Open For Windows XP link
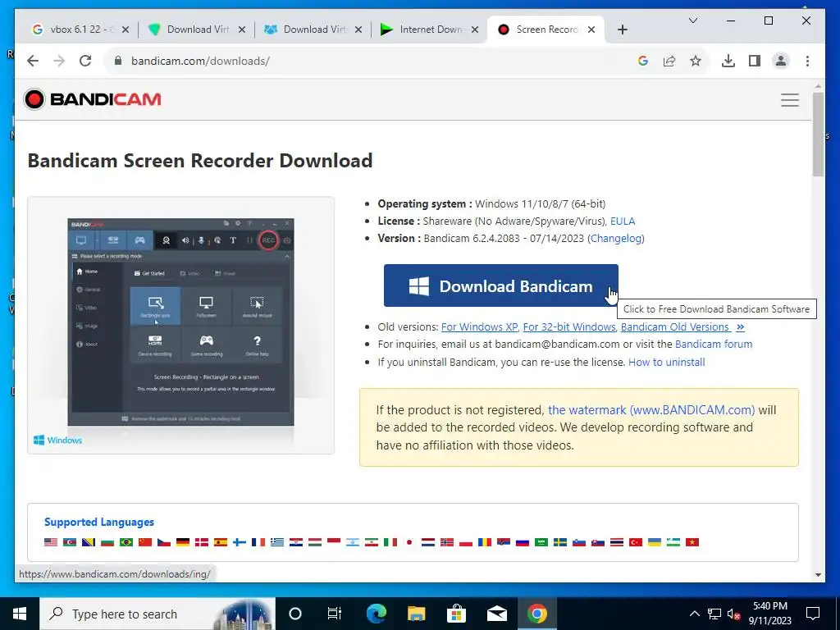 [479, 326]
